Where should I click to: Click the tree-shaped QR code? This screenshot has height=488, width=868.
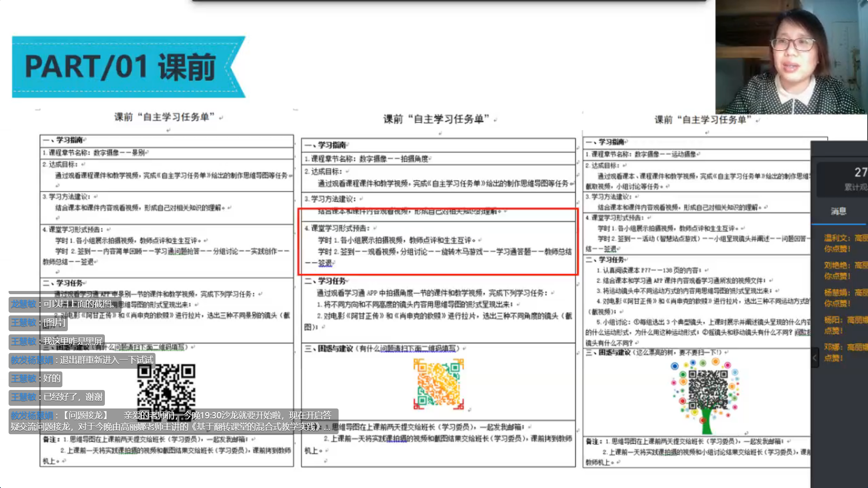coord(707,395)
